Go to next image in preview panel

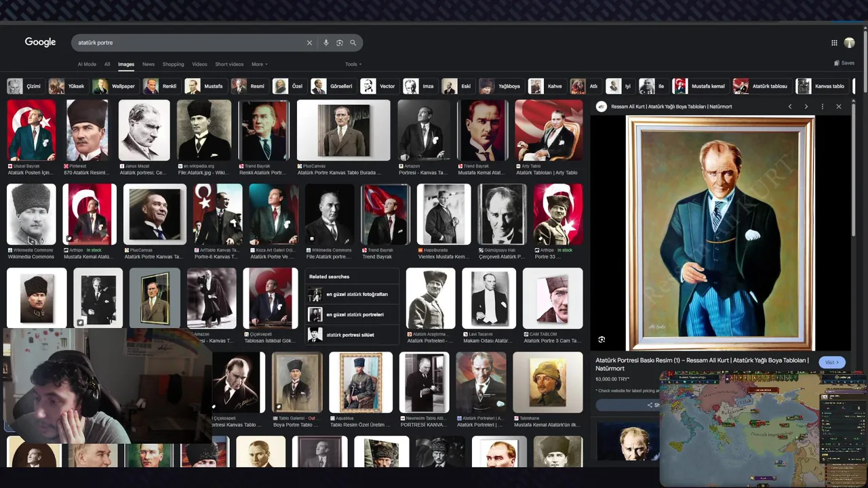point(806,106)
